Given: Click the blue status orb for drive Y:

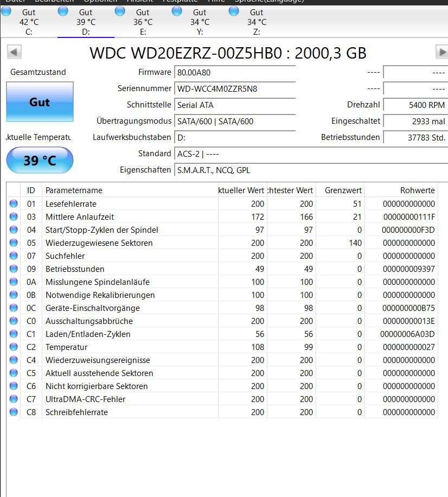Looking at the screenshot, I should (x=177, y=11).
